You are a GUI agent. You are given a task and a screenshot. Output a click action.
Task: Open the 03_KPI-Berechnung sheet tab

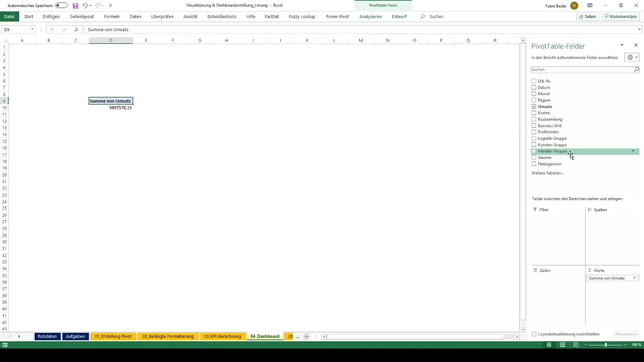point(222,336)
